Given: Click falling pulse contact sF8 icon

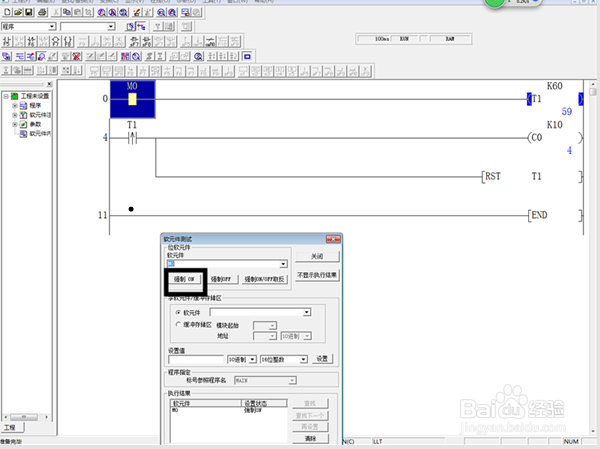Looking at the screenshot, I should point(147,41).
